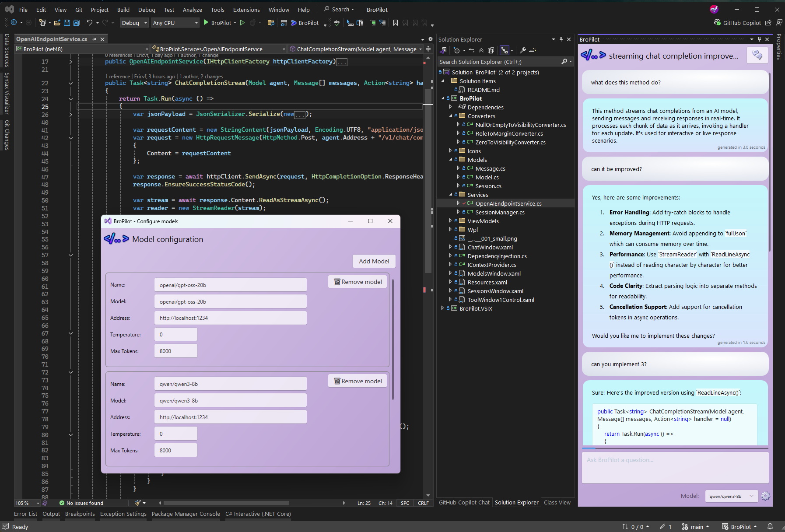Click the Search button in title bar
Image resolution: width=785 pixels, height=532 pixels.
click(339, 9)
